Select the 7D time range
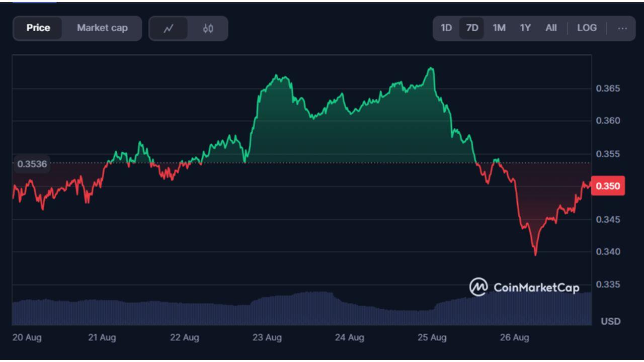The image size is (644, 362). click(472, 28)
